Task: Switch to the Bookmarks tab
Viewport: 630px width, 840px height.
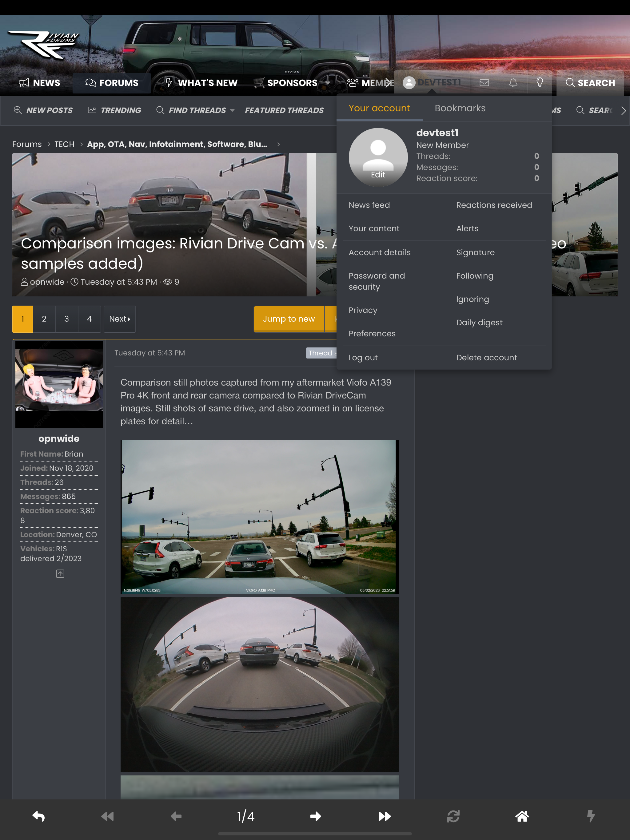Action: 460,108
